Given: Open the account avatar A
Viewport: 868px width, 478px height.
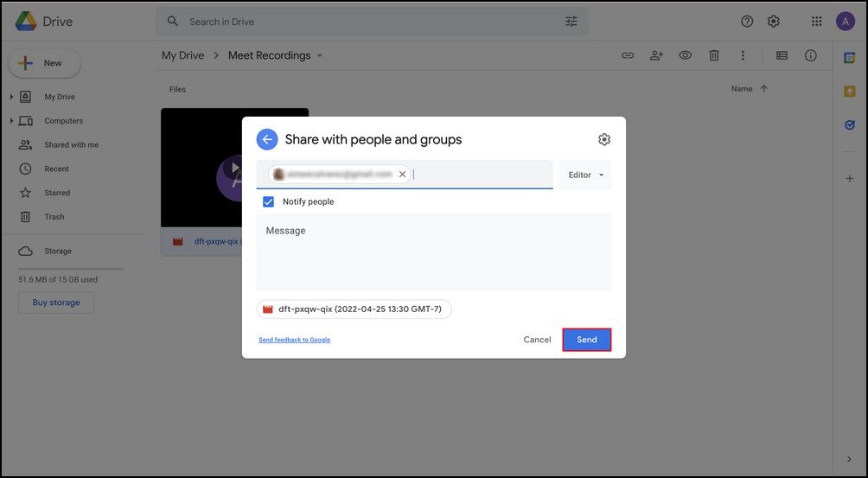Looking at the screenshot, I should click(846, 22).
